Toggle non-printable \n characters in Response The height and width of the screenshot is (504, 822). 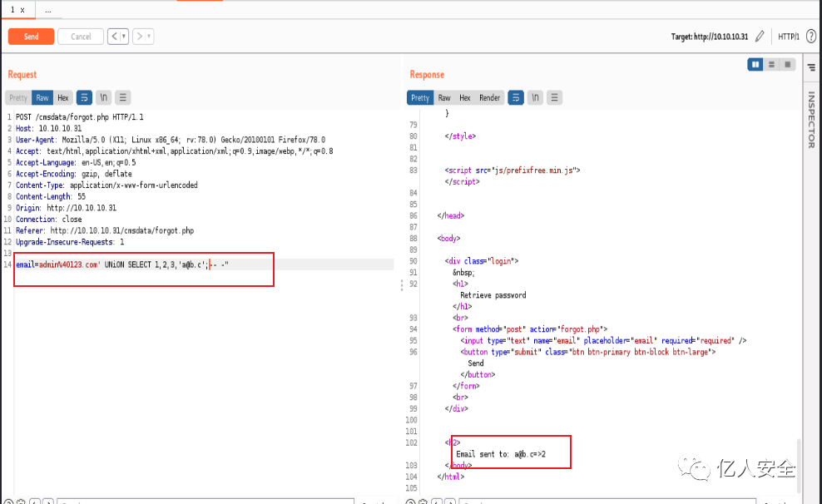535,97
